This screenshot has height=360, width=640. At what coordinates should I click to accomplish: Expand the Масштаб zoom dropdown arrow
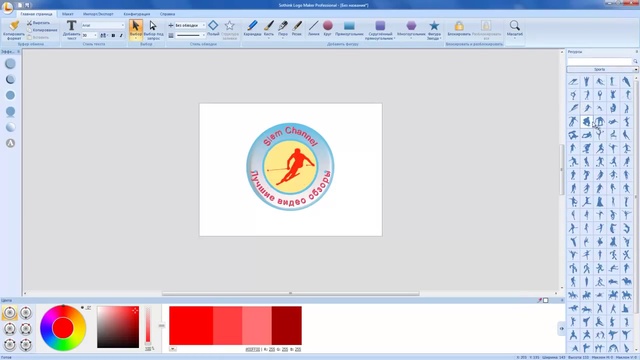[515, 39]
